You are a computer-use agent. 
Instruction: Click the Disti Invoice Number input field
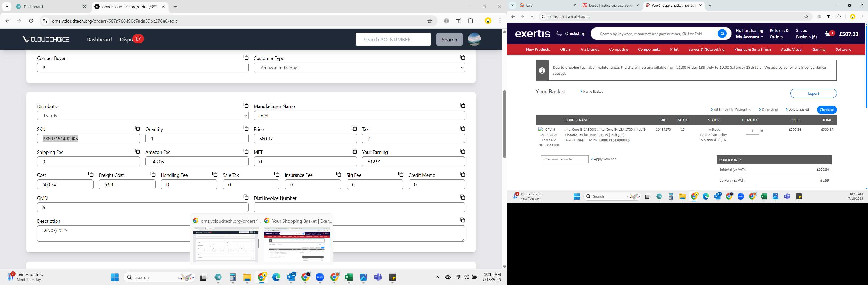tap(359, 208)
